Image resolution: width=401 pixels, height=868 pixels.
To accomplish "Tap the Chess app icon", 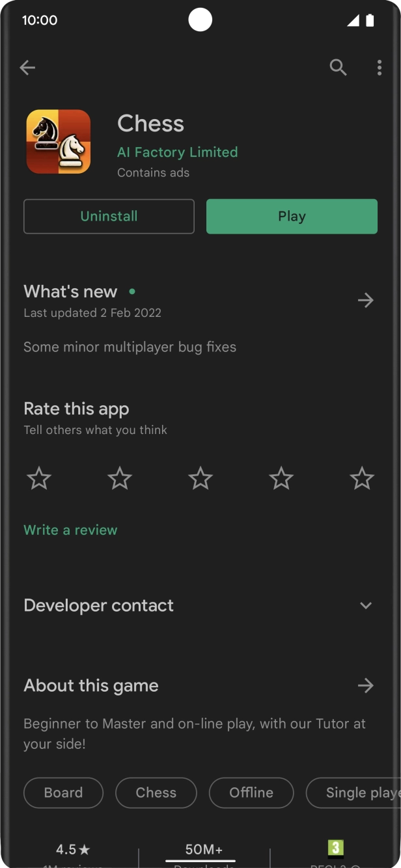I will coord(59,142).
